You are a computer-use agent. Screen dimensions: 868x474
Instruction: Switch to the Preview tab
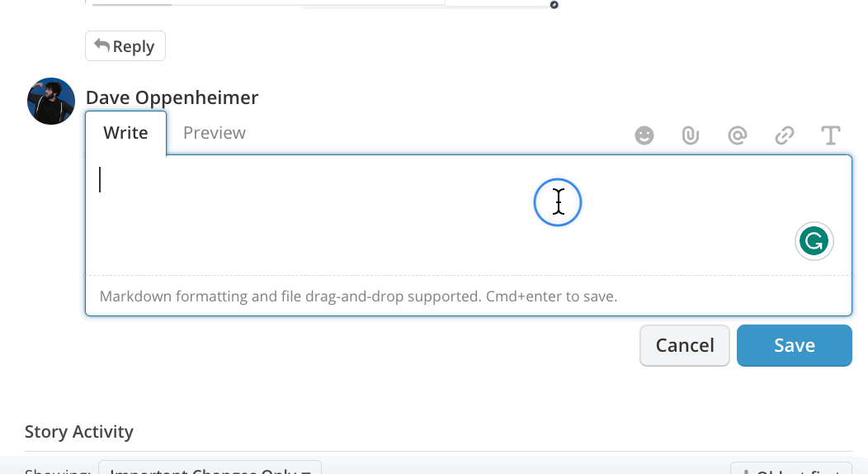tap(215, 133)
